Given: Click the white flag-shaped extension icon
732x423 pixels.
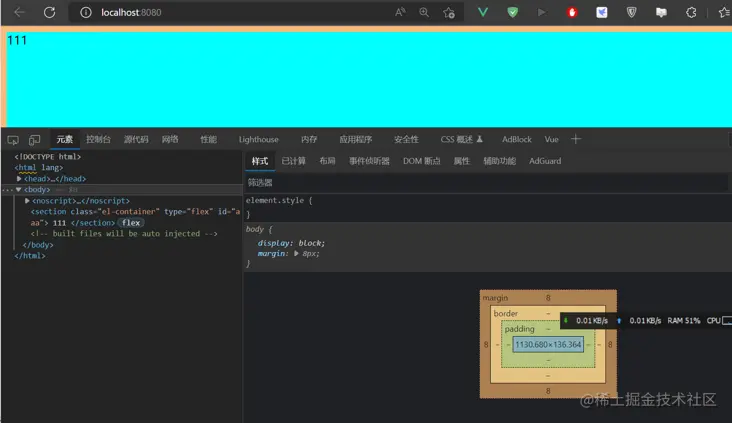Looking at the screenshot, I should point(661,12).
